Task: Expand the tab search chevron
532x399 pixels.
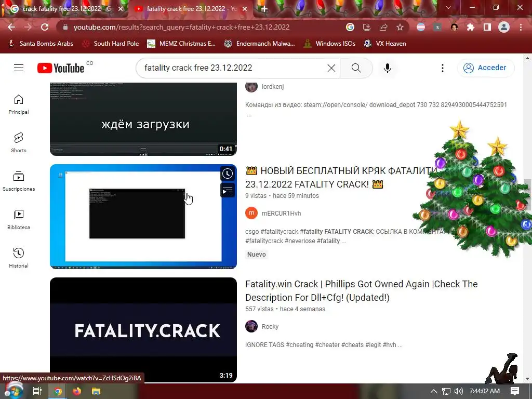Action: coord(448,7)
